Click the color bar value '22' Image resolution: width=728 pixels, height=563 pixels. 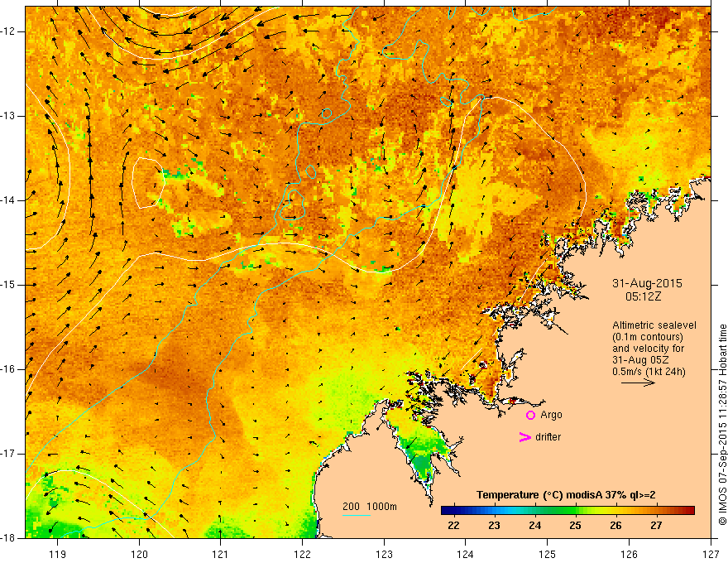point(453,526)
